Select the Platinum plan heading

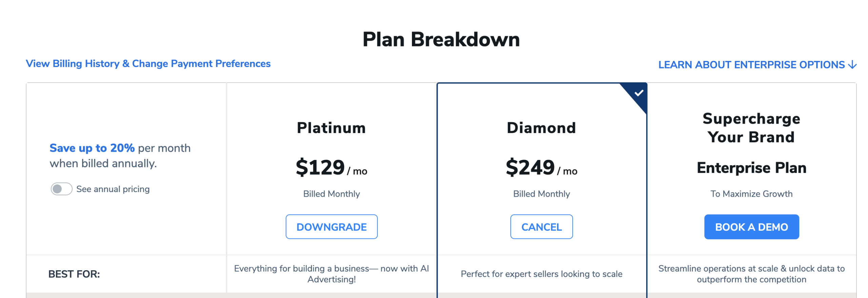[331, 128]
